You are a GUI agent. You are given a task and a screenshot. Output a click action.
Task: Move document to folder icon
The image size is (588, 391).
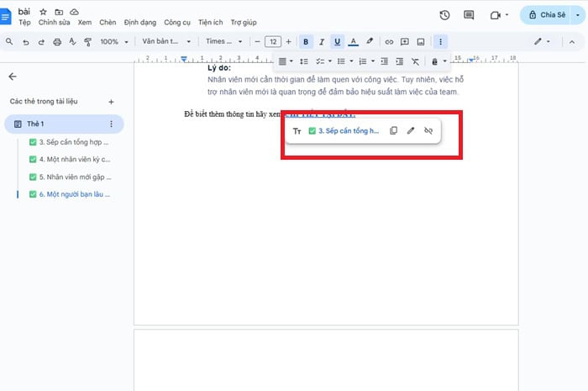coord(59,12)
